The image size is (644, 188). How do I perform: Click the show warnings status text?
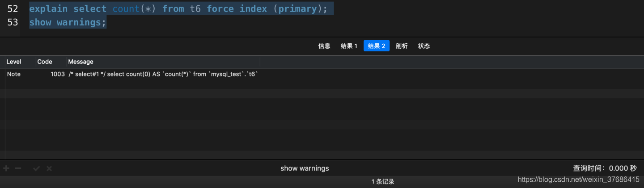coord(305,168)
